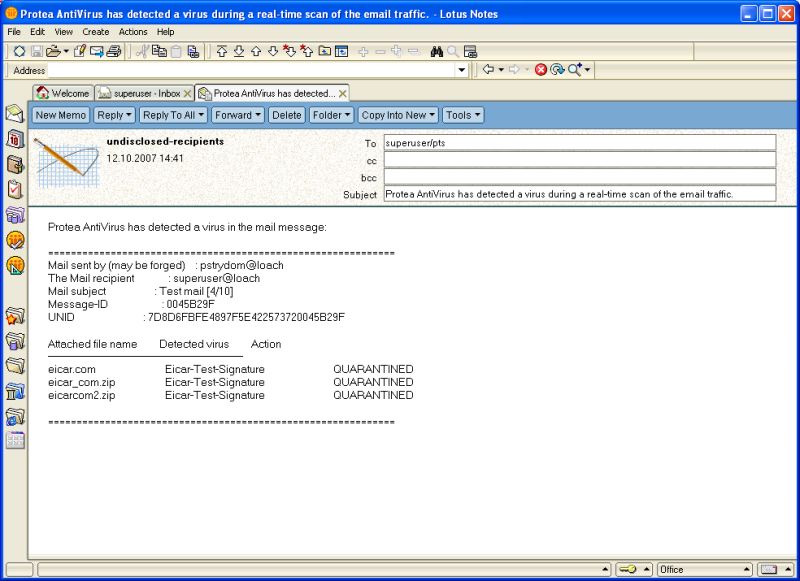Switch to the Welcome tab
800x581 pixels.
click(x=63, y=93)
